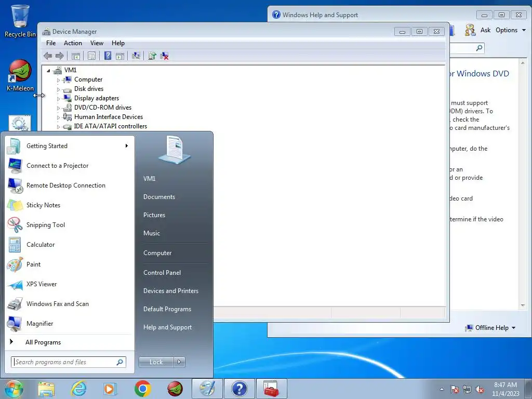The image size is (532, 399).
Task: Expand the DVD/CD-ROM drives category
Action: click(58, 108)
